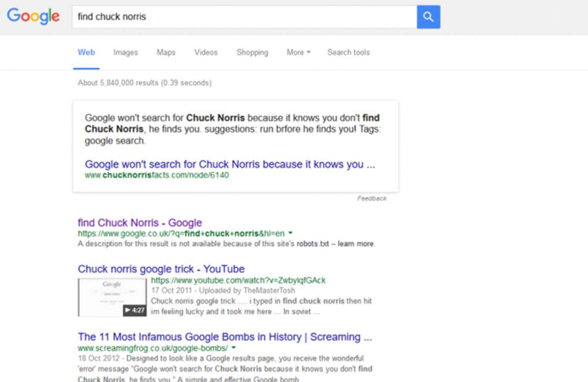Click the learn more link about robots.txt
Viewport: 588px width, 382px height.
(358, 244)
